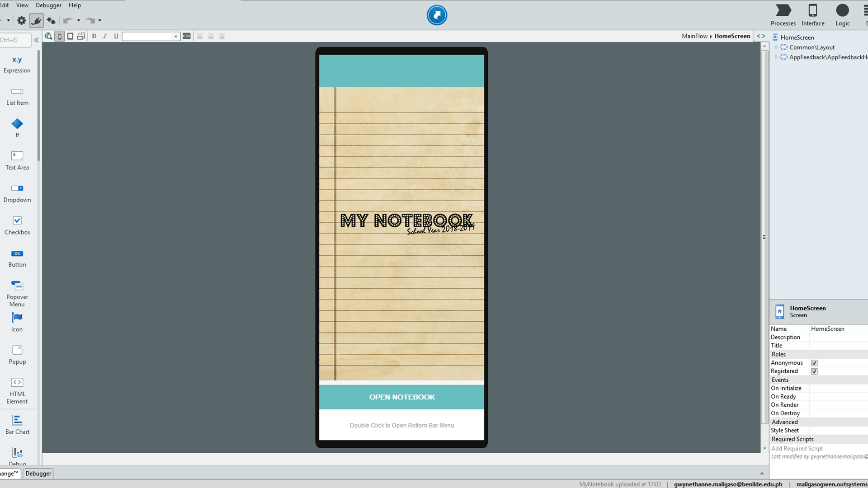The height and width of the screenshot is (488, 868).
Task: Align text to the right
Action: point(222,36)
